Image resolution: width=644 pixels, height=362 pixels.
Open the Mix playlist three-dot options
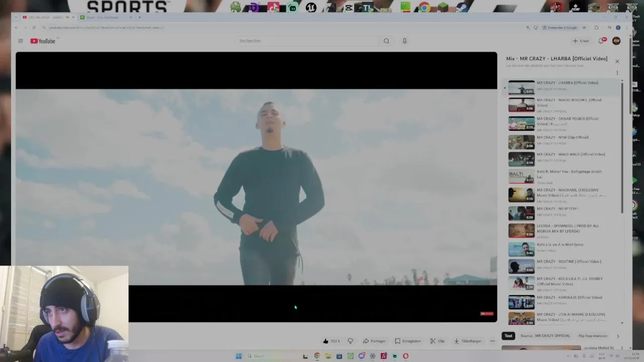pyautogui.click(x=617, y=73)
